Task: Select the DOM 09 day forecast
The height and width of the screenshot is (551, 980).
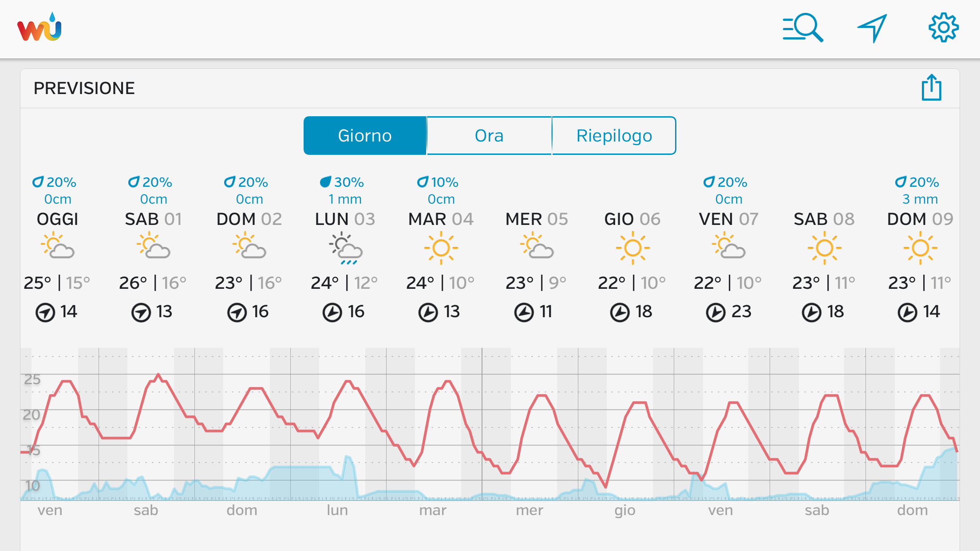Action: click(x=920, y=219)
